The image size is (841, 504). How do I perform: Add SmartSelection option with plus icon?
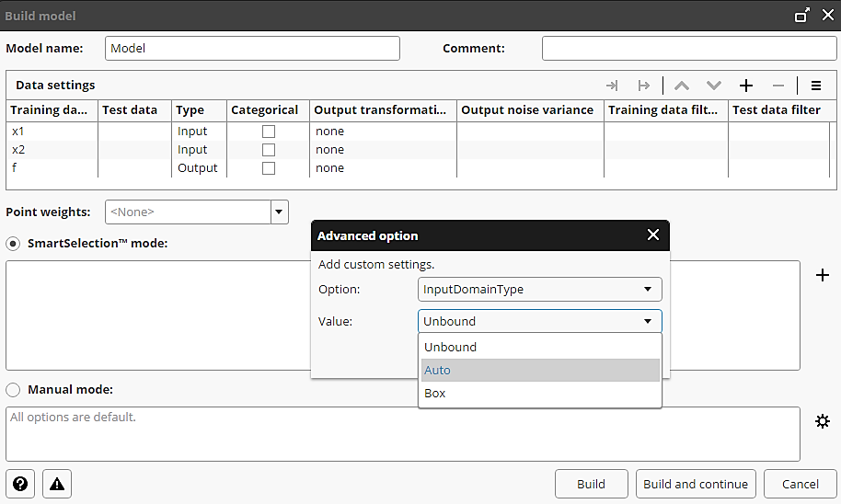click(823, 275)
